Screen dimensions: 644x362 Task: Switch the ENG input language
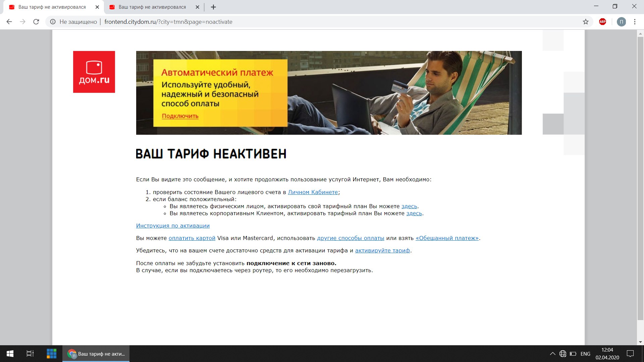coord(585,354)
